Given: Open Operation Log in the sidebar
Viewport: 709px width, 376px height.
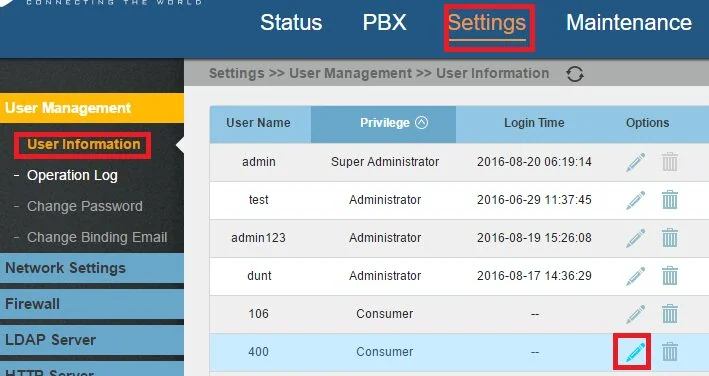Looking at the screenshot, I should pos(72,175).
